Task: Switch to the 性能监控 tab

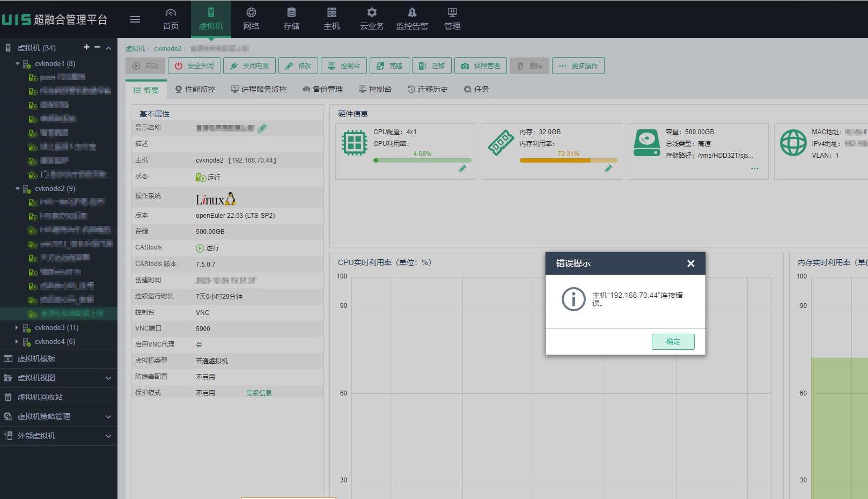Action: pos(195,89)
